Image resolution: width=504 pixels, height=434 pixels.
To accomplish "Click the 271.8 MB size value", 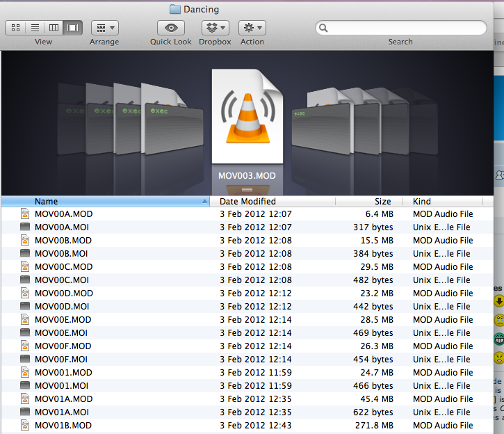I will [374, 426].
